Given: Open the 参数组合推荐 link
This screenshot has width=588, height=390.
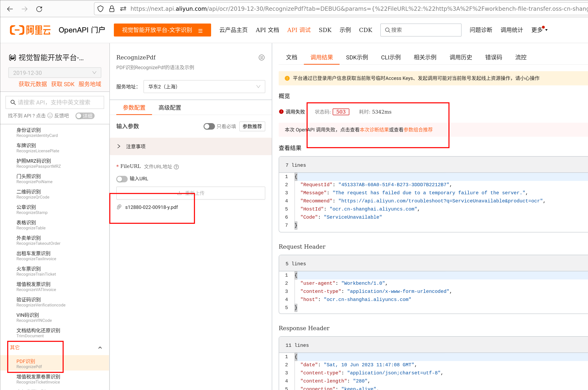Looking at the screenshot, I should tap(418, 130).
